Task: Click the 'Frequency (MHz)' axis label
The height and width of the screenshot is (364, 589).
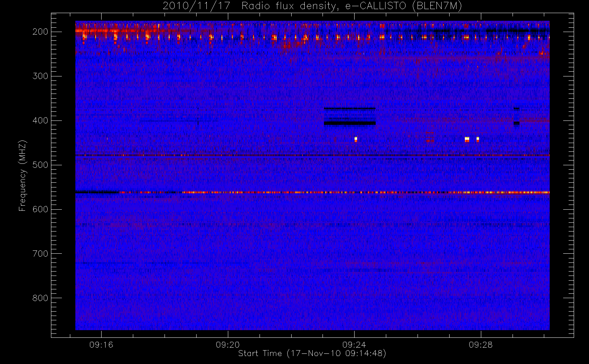Action: [23, 175]
